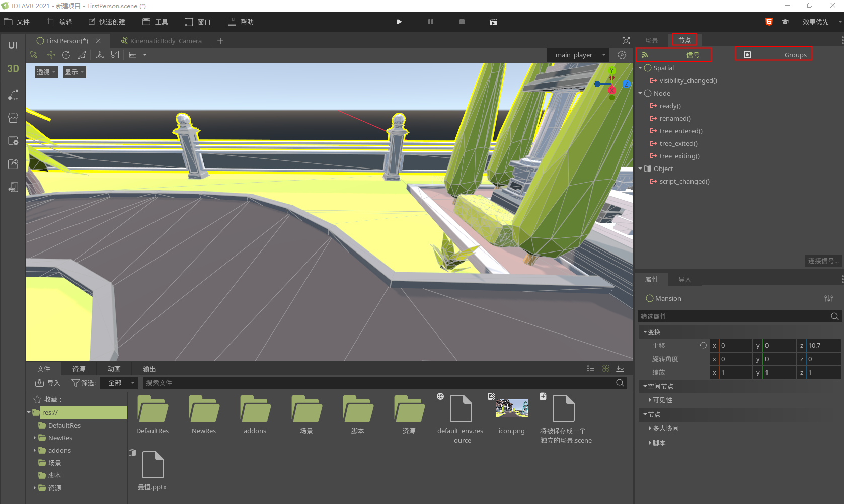Switch to the 场景 dock tab
844x504 pixels.
click(x=652, y=40)
